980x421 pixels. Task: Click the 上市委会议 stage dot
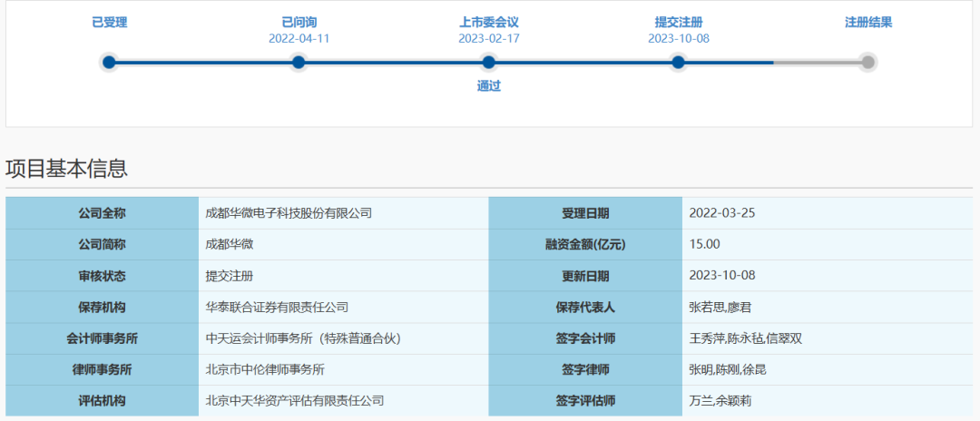[489, 63]
